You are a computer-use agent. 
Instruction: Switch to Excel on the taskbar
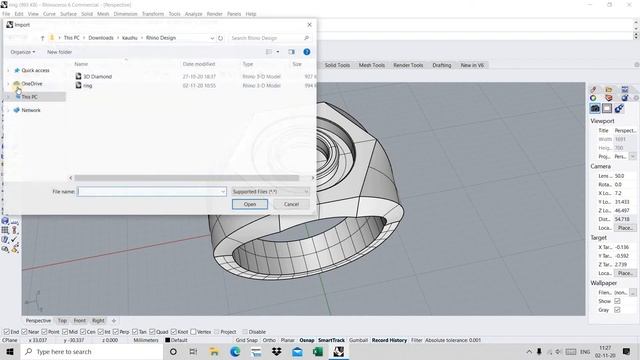tap(318, 352)
